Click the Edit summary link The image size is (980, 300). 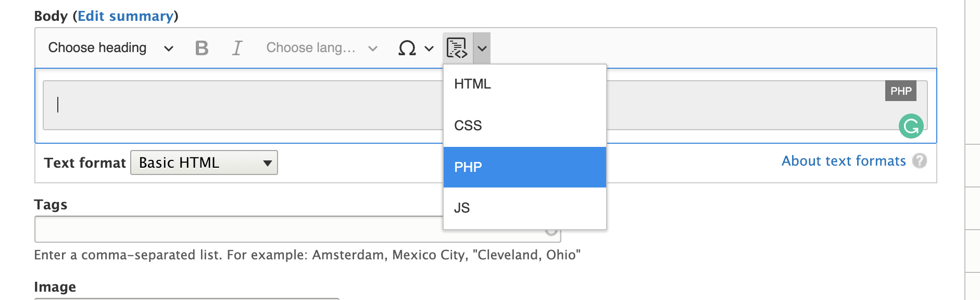[125, 16]
